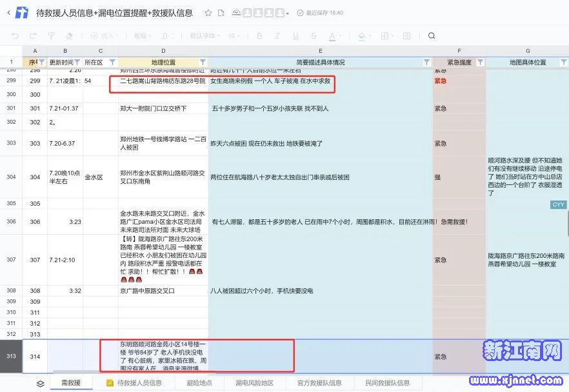Click the CYY collaborator cursor tag
Image resolution: width=569 pixels, height=392 pixels.
point(558,205)
